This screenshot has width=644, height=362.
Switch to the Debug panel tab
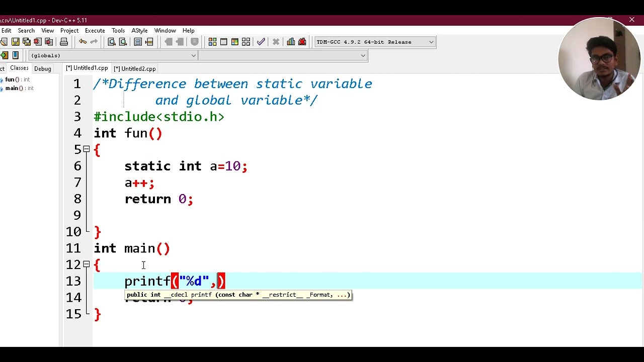pos(43,69)
